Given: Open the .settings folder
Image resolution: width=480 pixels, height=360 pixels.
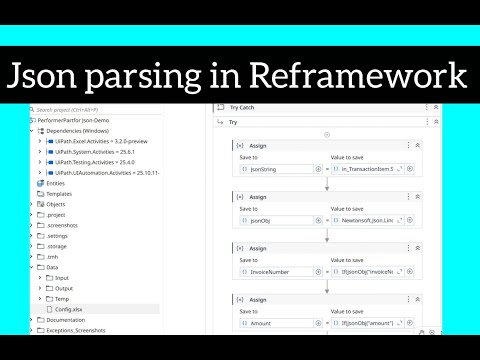Looking at the screenshot, I should (57, 236).
